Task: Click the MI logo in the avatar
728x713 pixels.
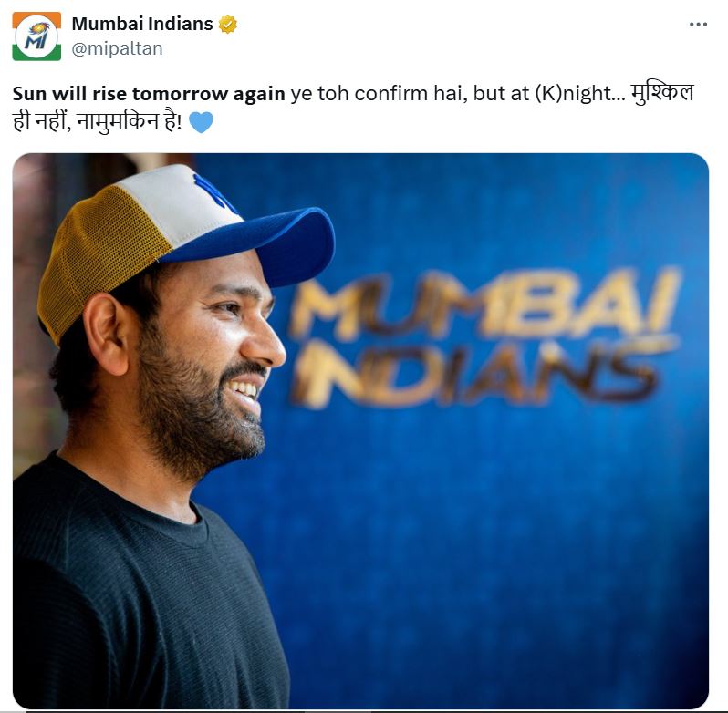Action: (x=36, y=36)
